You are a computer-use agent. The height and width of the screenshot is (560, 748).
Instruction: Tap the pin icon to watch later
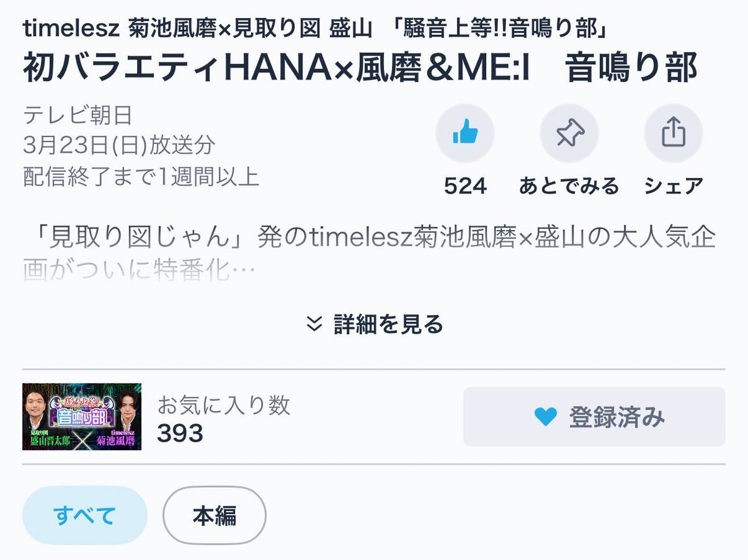[x=569, y=133]
